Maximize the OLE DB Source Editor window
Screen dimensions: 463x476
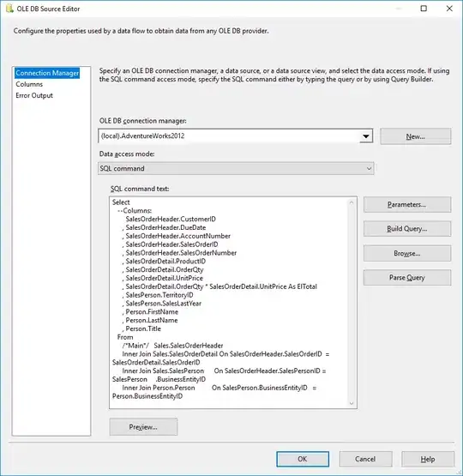[x=424, y=9]
